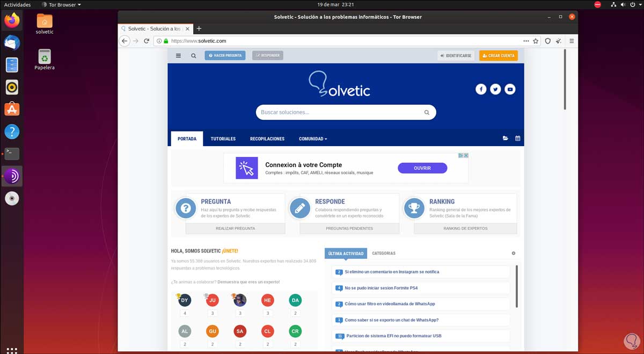
Task: Reload the page in Tor Browser
Action: point(147,41)
